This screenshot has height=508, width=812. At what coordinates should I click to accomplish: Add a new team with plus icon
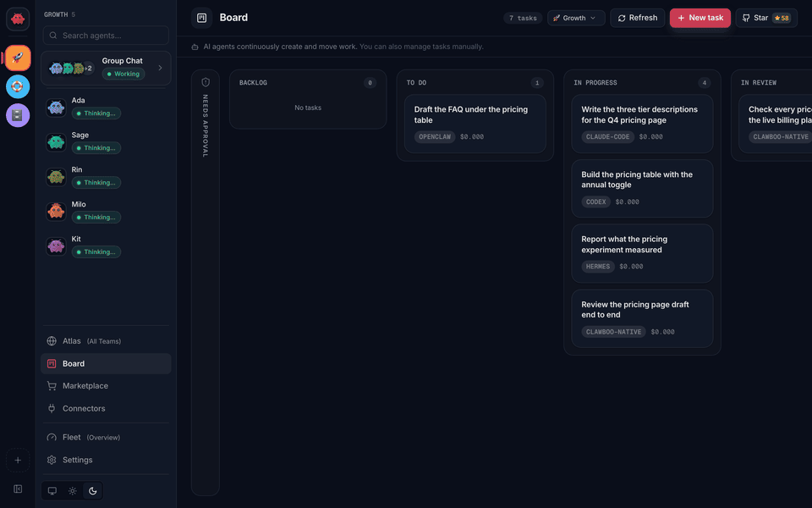pyautogui.click(x=18, y=461)
